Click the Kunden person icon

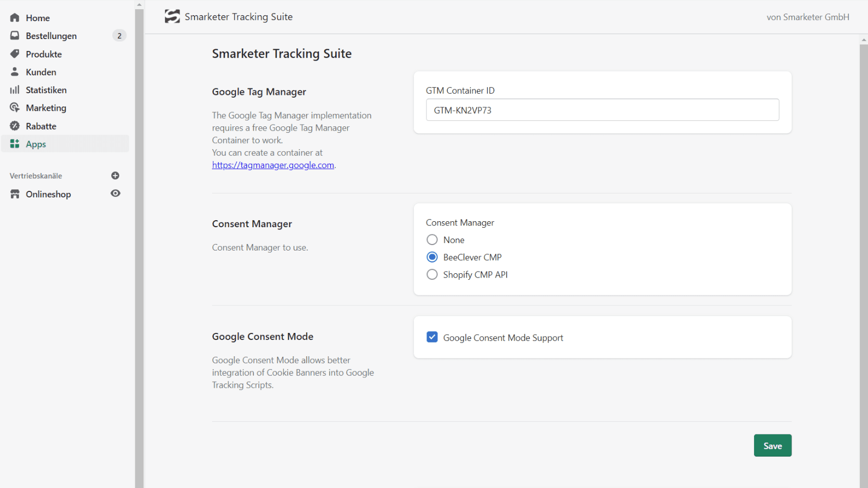[x=15, y=72]
